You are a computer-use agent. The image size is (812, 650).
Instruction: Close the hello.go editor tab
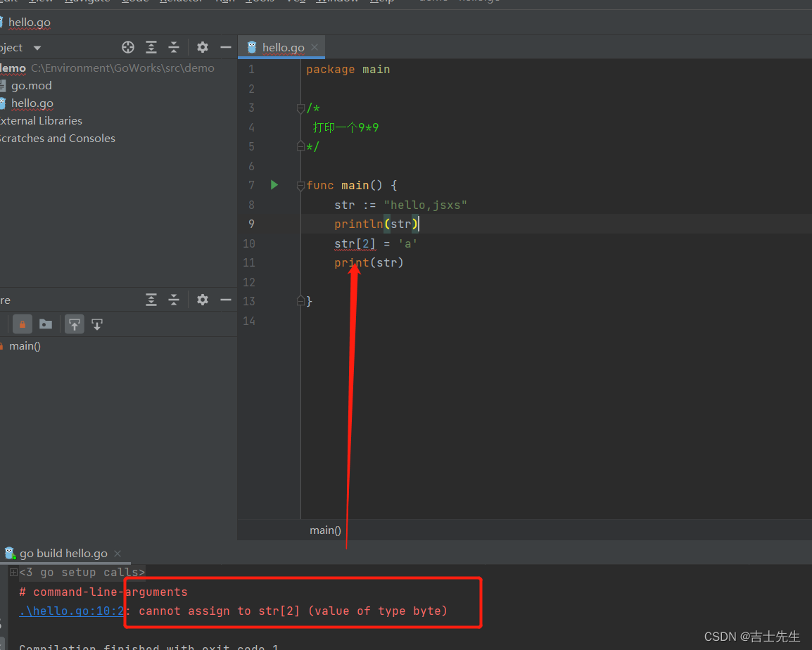[x=315, y=47]
